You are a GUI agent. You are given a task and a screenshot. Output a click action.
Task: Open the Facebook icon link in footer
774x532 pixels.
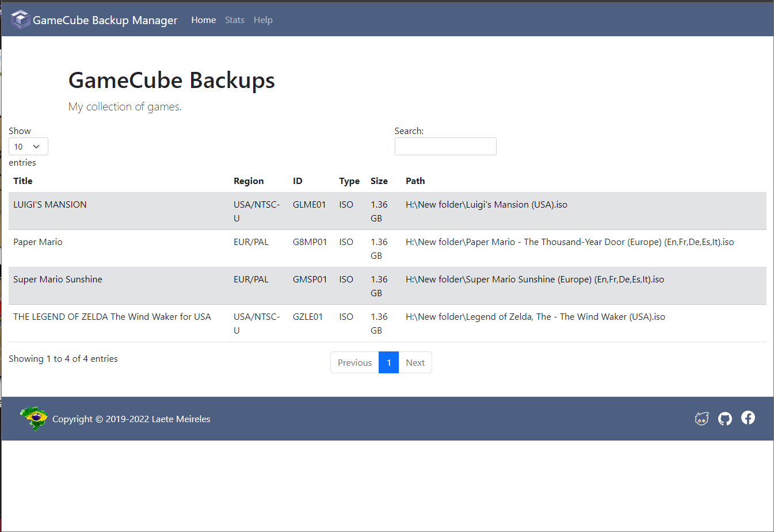tap(748, 418)
